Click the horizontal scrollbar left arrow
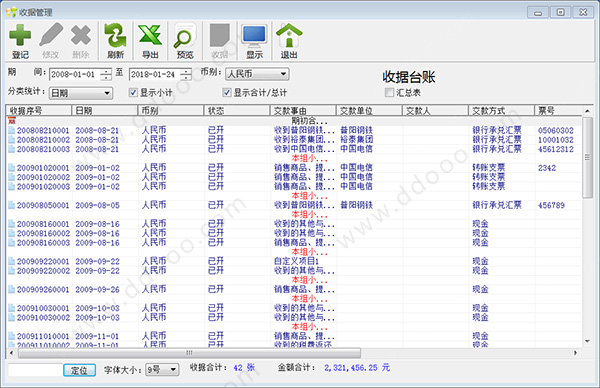The width and height of the screenshot is (600, 388). pos(11,353)
